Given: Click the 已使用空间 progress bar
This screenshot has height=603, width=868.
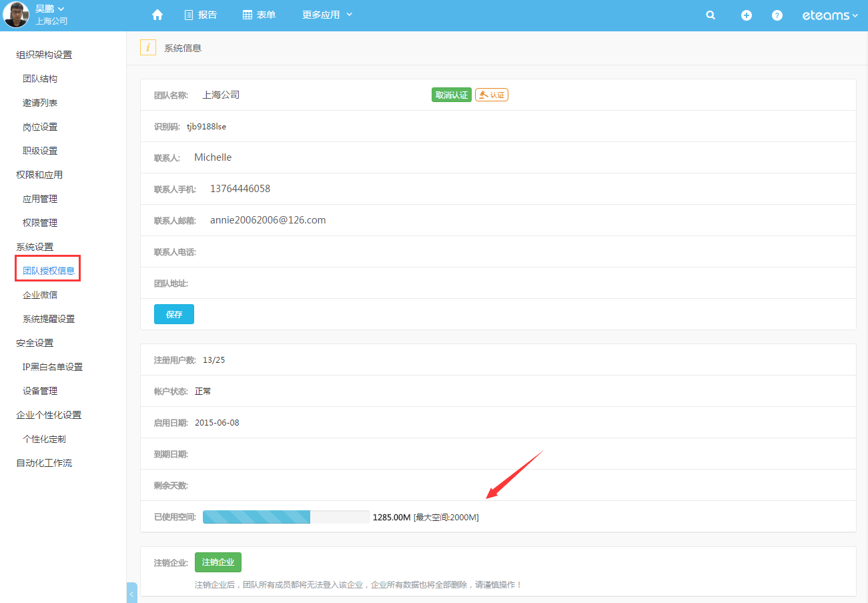Looking at the screenshot, I should pyautogui.click(x=286, y=517).
